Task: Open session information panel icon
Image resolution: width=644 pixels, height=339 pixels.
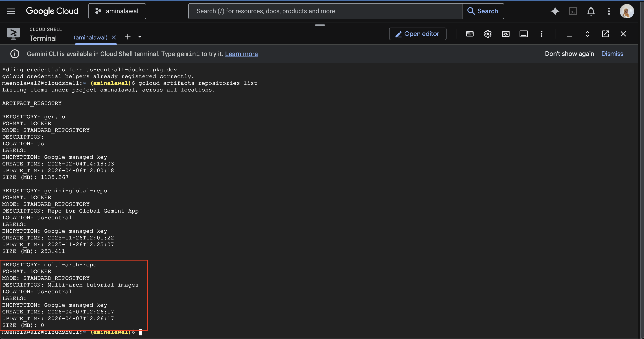Action: pos(524,34)
